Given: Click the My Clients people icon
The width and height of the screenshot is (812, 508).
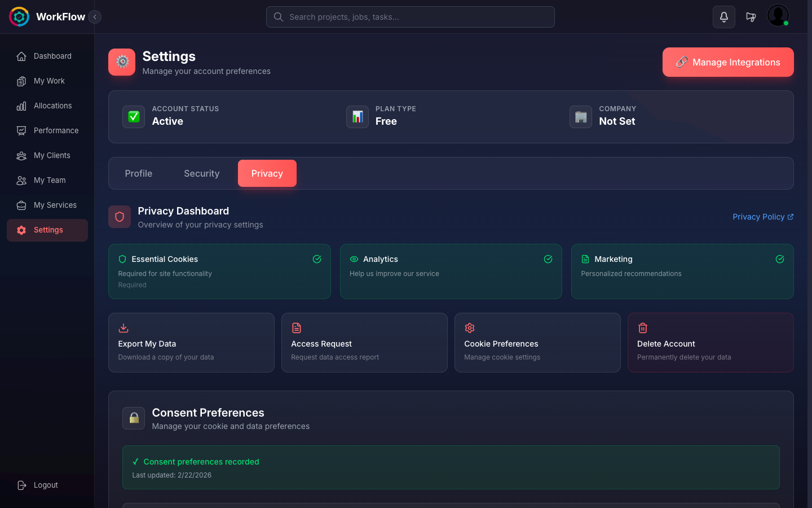Looking at the screenshot, I should tap(21, 155).
